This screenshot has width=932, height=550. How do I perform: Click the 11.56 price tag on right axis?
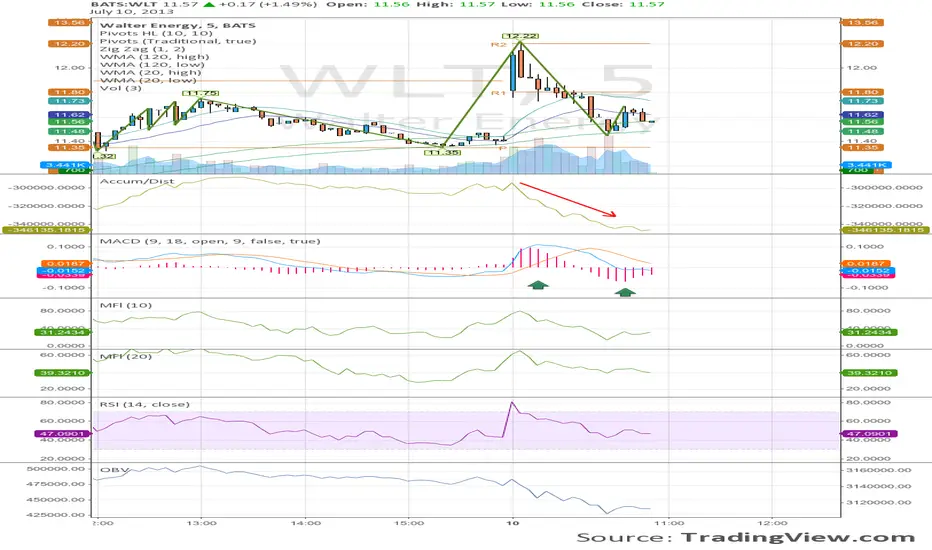click(x=862, y=122)
